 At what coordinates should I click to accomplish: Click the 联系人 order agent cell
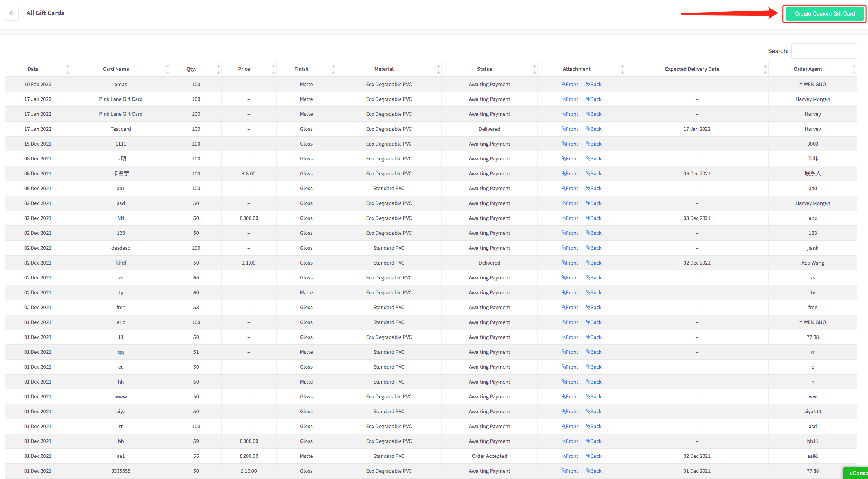coord(813,174)
